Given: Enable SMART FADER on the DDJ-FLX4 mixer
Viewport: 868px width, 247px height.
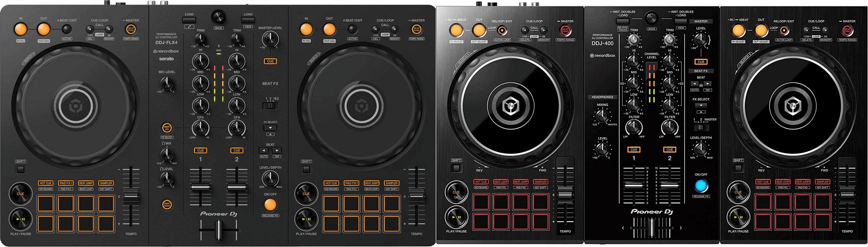Looking at the screenshot, I should [x=167, y=204].
